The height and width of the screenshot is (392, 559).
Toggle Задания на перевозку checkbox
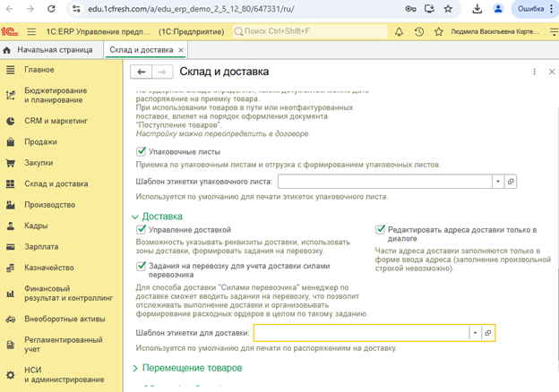142,266
